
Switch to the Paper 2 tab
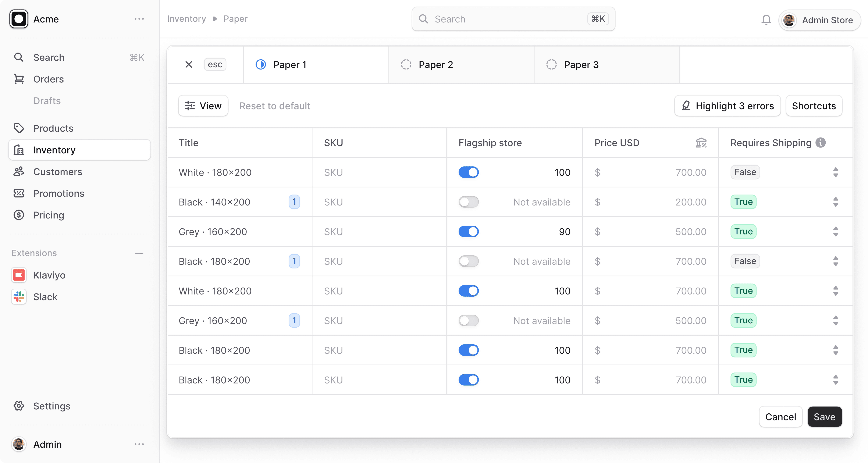435,65
